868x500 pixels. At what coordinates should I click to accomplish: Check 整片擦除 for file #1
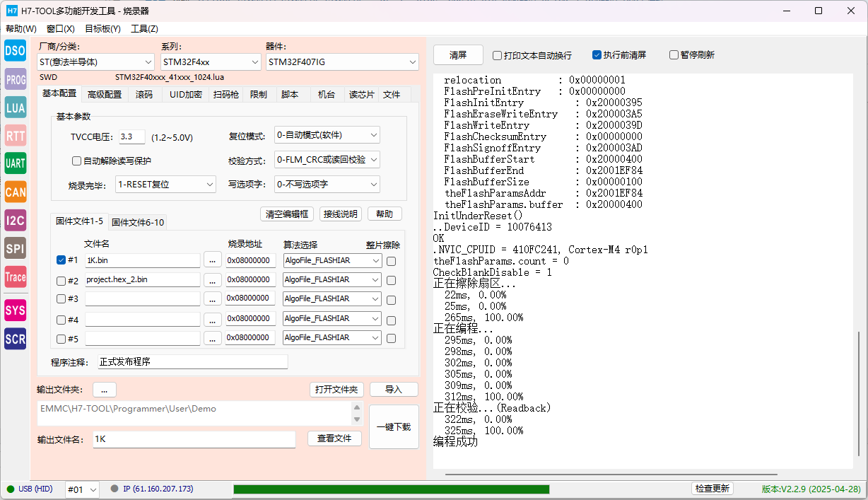[x=392, y=261]
